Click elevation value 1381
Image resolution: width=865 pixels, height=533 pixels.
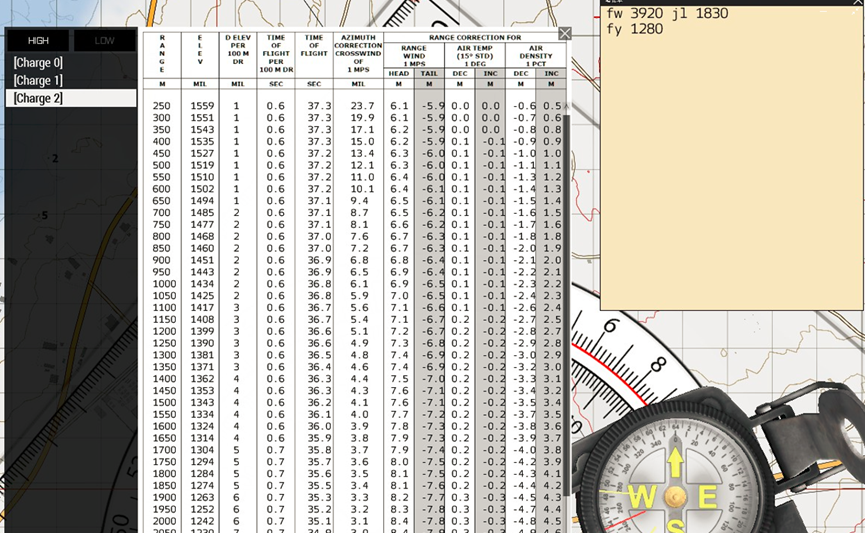[x=202, y=355]
